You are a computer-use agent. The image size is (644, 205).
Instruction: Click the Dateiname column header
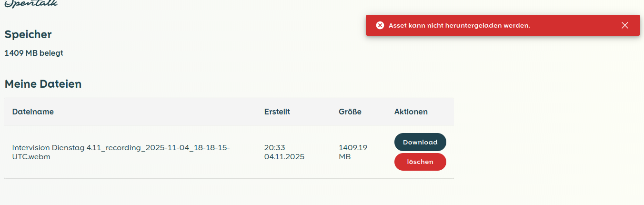pyautogui.click(x=33, y=112)
